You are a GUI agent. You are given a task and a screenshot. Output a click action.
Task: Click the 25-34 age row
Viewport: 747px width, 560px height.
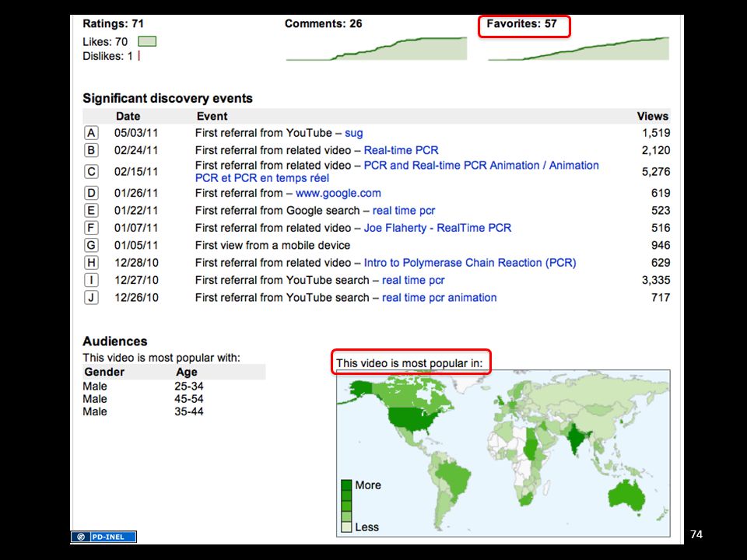[188, 387]
